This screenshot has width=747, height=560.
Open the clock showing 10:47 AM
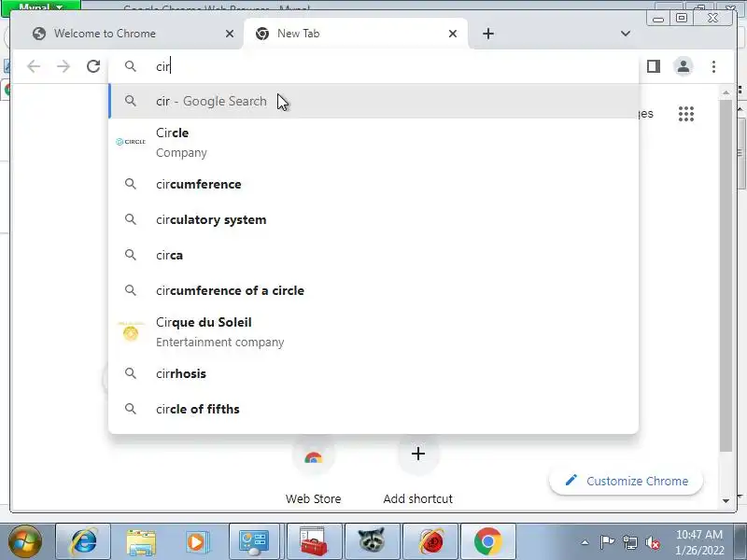tap(699, 542)
